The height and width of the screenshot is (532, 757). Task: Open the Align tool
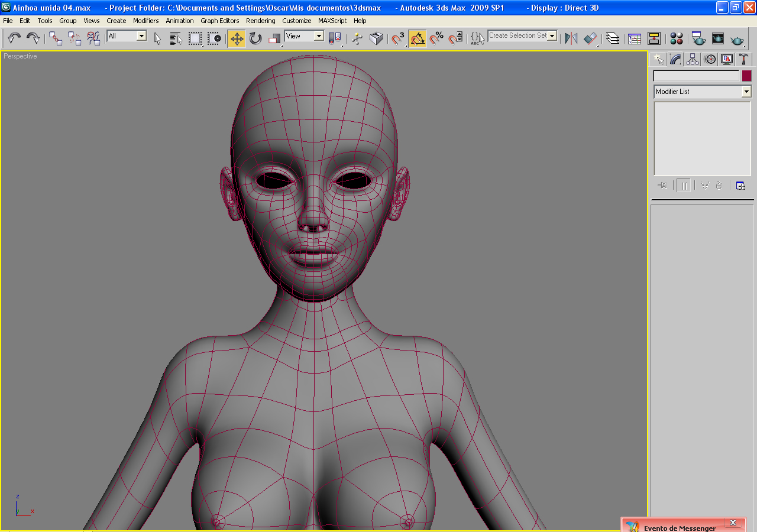click(590, 38)
